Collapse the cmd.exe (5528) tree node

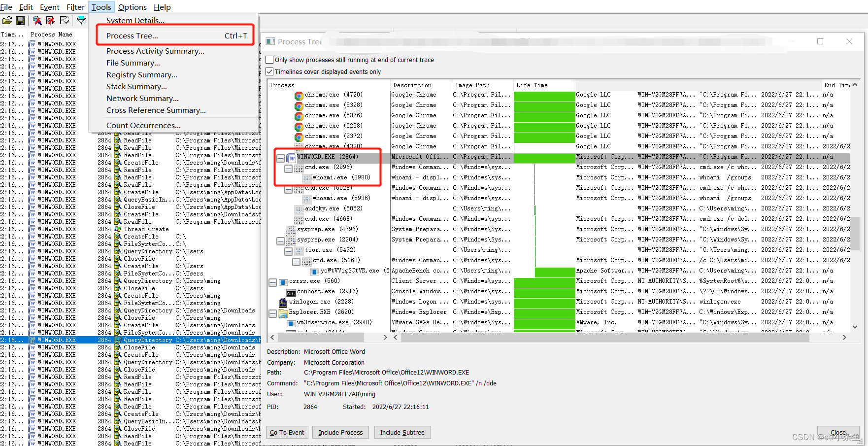pos(288,189)
